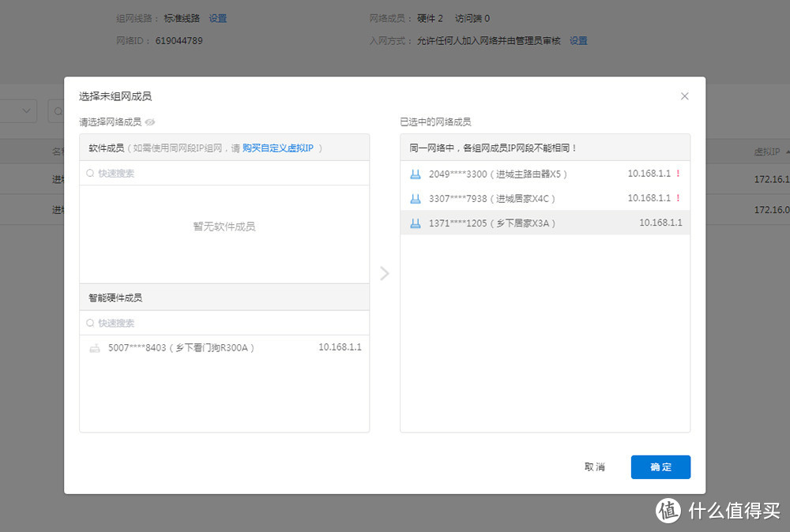Click 设置 next to 入网方式
The width and height of the screenshot is (790, 532).
[x=578, y=40]
